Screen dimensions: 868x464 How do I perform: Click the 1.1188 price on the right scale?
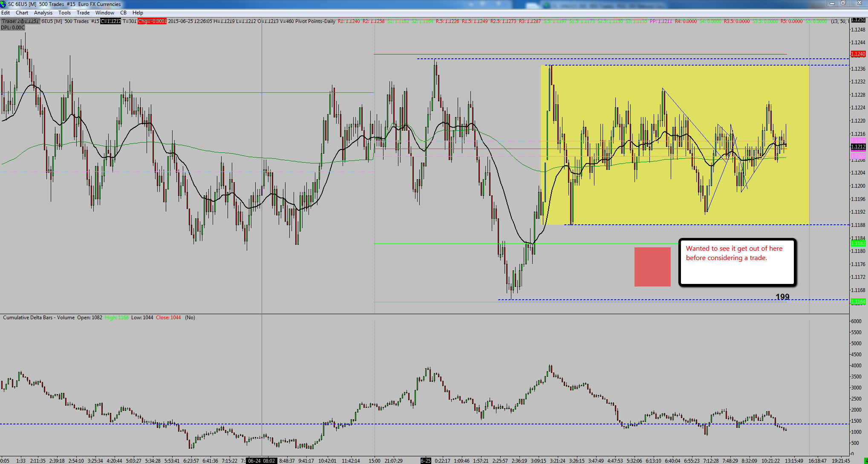(858, 225)
